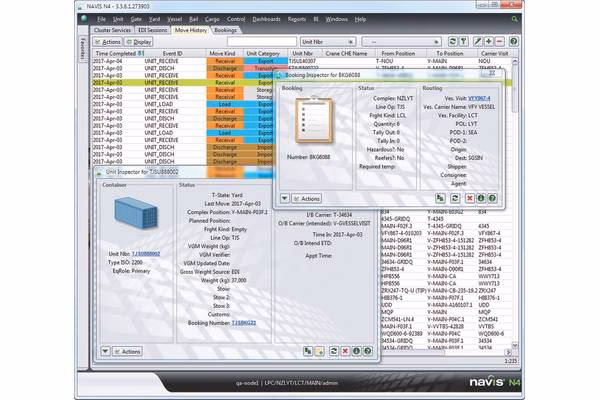Viewport: 600px width, 400px height.
Task: Open the Windows menu
Action: tap(337, 19)
